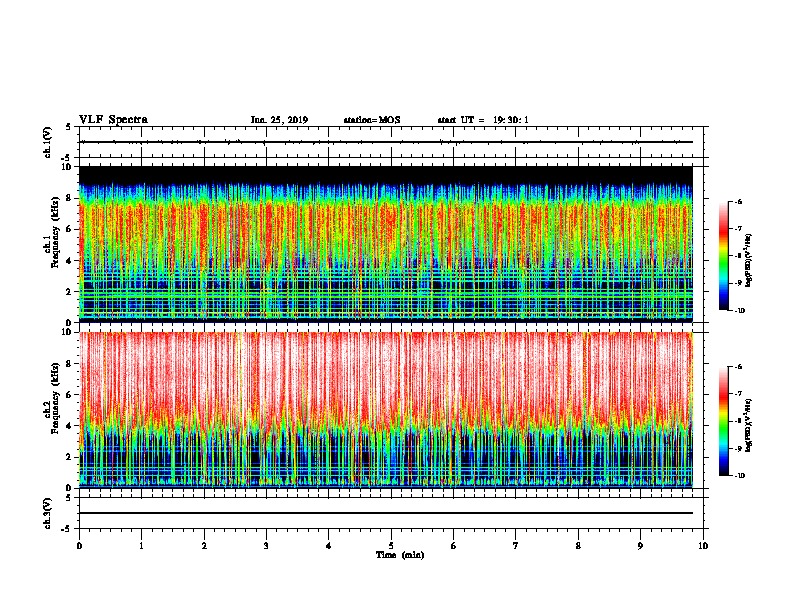Viewport: 792px width, 612px height.
Task: Click the ch.1 spectrogram panel
Action: [x=386, y=244]
